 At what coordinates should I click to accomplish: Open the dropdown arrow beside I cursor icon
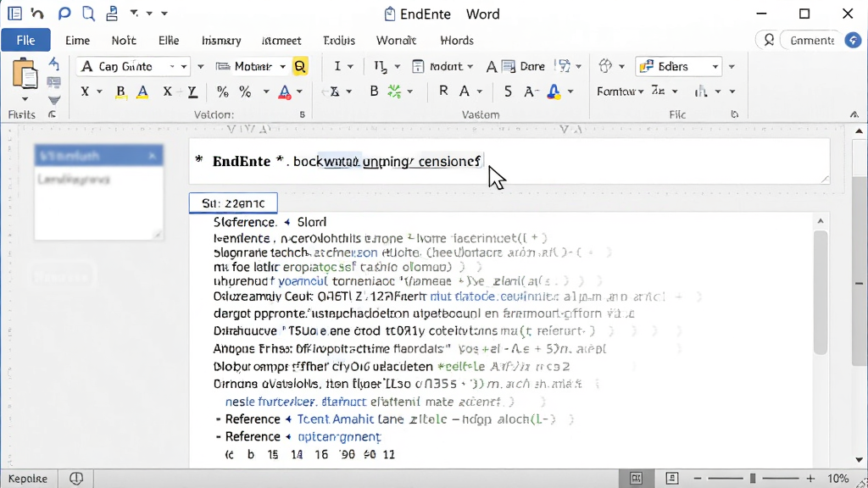point(350,66)
